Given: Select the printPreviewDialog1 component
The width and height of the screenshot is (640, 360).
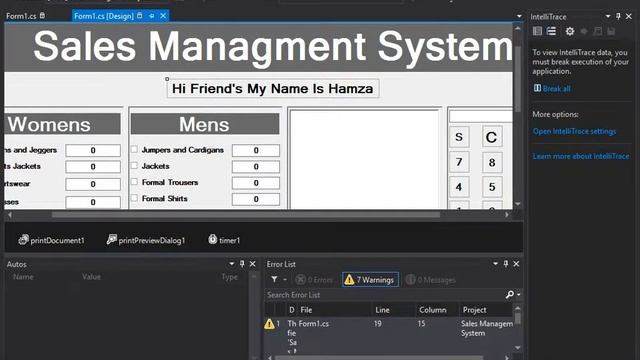Looking at the screenshot, I should point(146,240).
